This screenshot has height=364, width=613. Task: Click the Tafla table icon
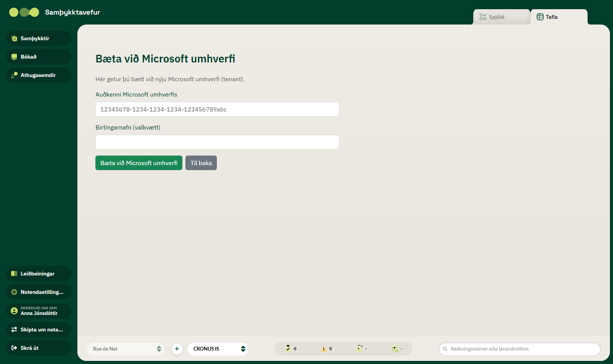coord(540,17)
